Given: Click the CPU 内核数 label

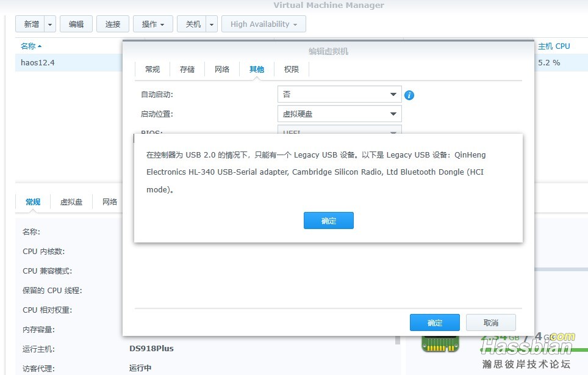Looking at the screenshot, I should 43,252.
